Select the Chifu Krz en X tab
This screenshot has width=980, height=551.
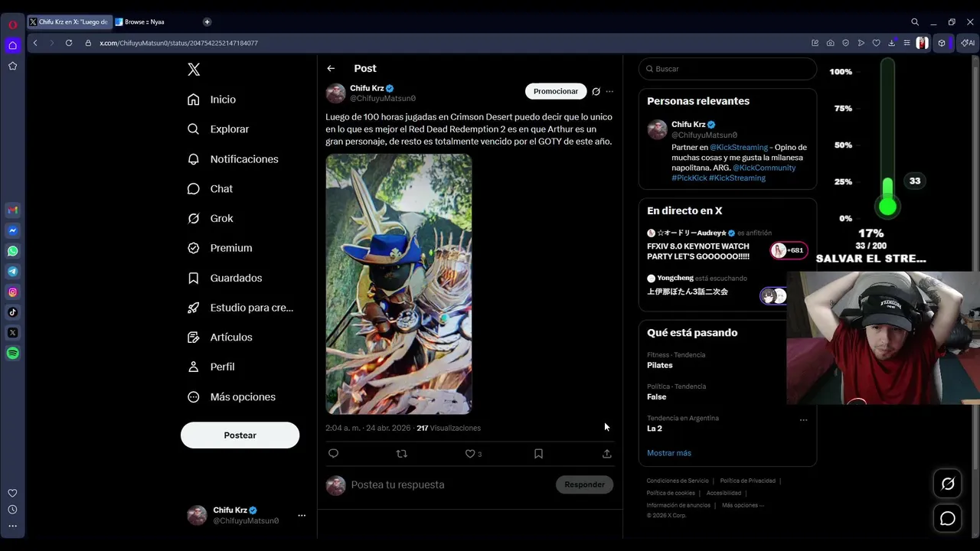(69, 22)
